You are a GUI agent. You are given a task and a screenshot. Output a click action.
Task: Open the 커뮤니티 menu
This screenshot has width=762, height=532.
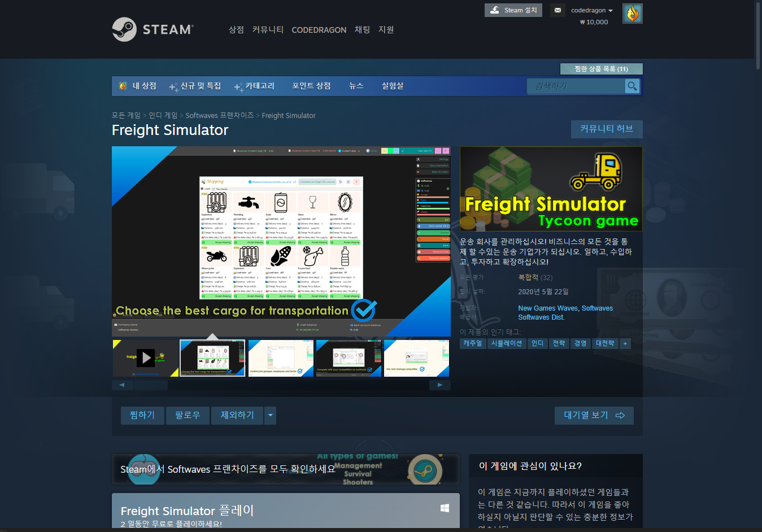268,29
